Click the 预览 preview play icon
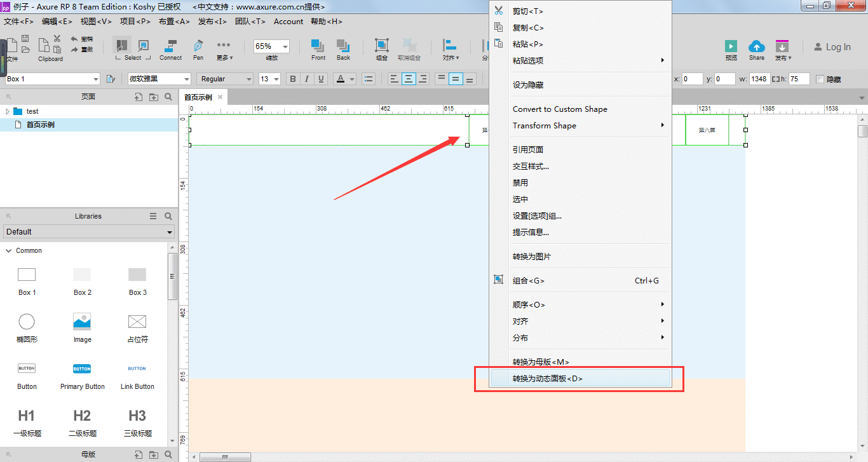The width and height of the screenshot is (868, 462). [731, 46]
